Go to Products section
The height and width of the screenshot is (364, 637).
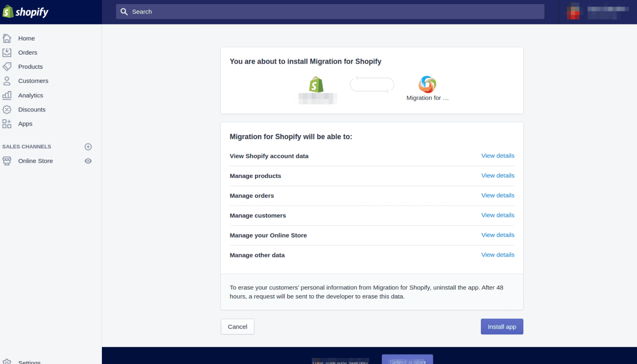(30, 66)
